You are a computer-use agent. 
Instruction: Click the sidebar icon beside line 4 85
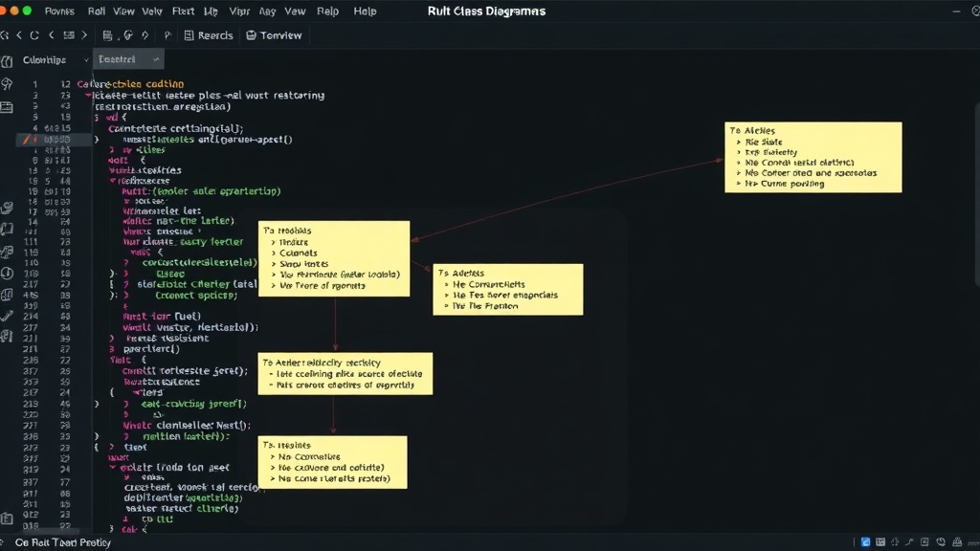point(7,295)
